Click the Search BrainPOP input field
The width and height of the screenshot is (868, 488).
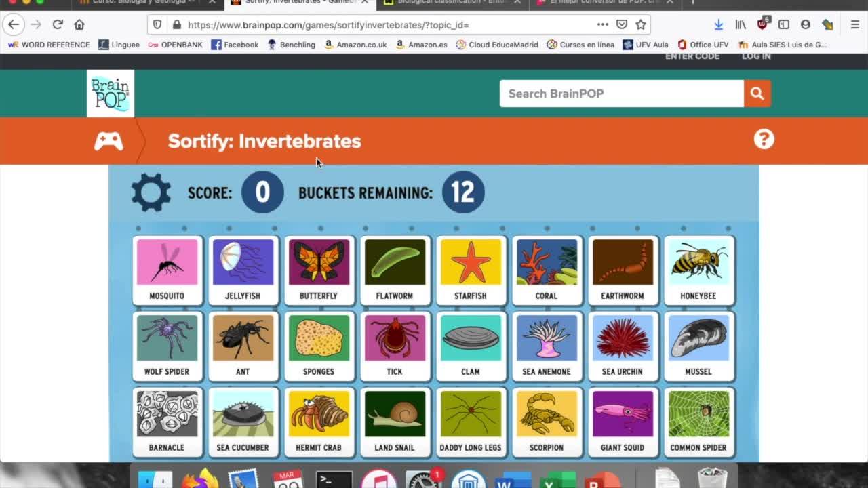622,94
